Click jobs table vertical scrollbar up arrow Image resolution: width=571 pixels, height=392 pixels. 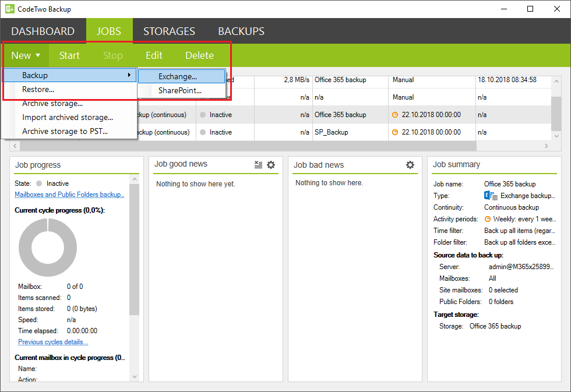[x=556, y=81]
